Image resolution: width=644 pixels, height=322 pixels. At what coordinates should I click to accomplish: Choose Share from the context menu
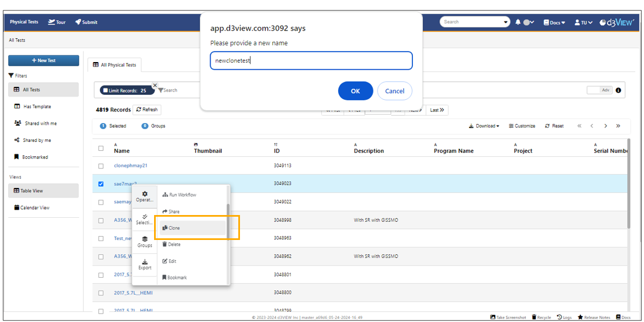point(192,211)
